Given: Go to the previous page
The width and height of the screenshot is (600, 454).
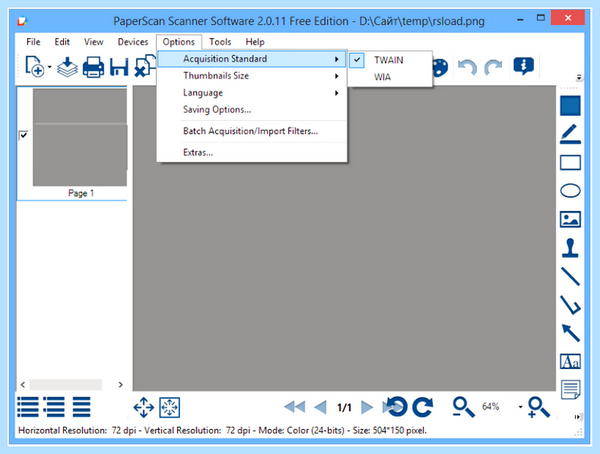Looking at the screenshot, I should (320, 407).
